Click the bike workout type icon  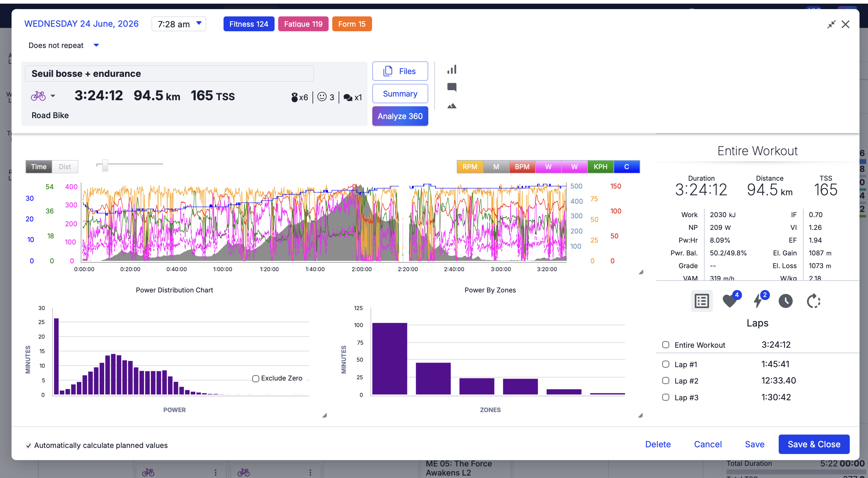click(38, 96)
